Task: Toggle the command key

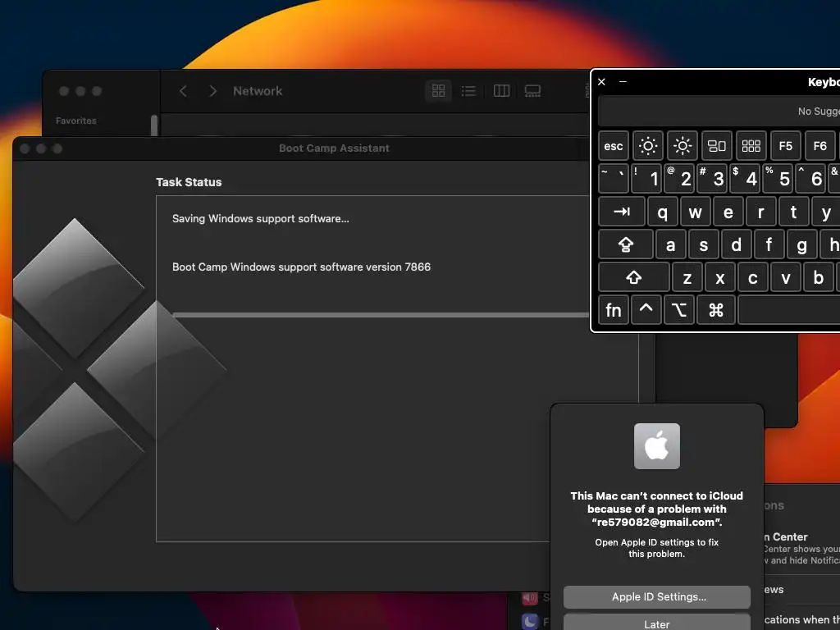Action: click(716, 309)
